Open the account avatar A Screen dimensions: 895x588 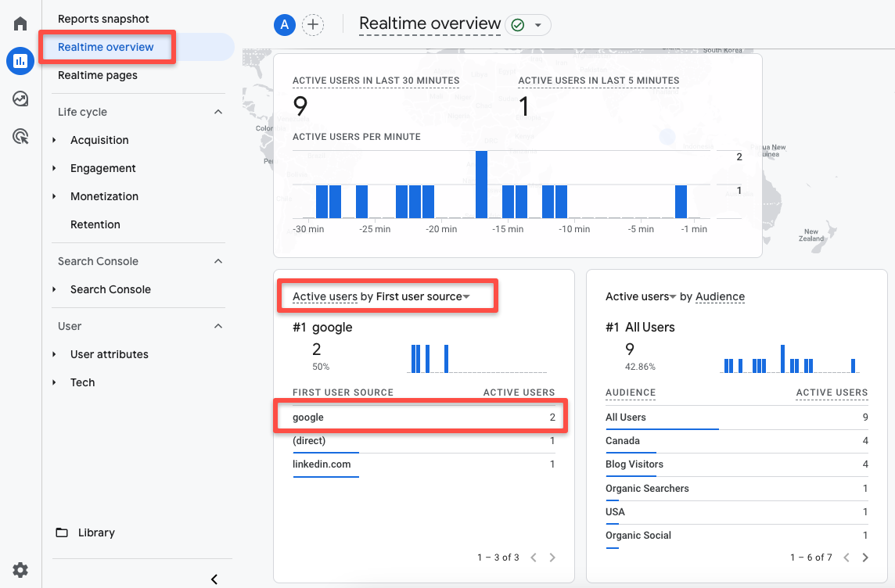pos(284,24)
